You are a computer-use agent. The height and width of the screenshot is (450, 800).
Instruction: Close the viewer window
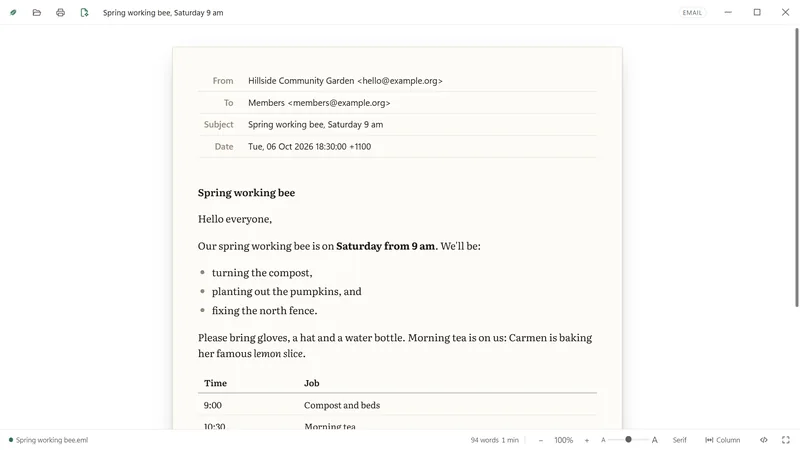pos(785,12)
